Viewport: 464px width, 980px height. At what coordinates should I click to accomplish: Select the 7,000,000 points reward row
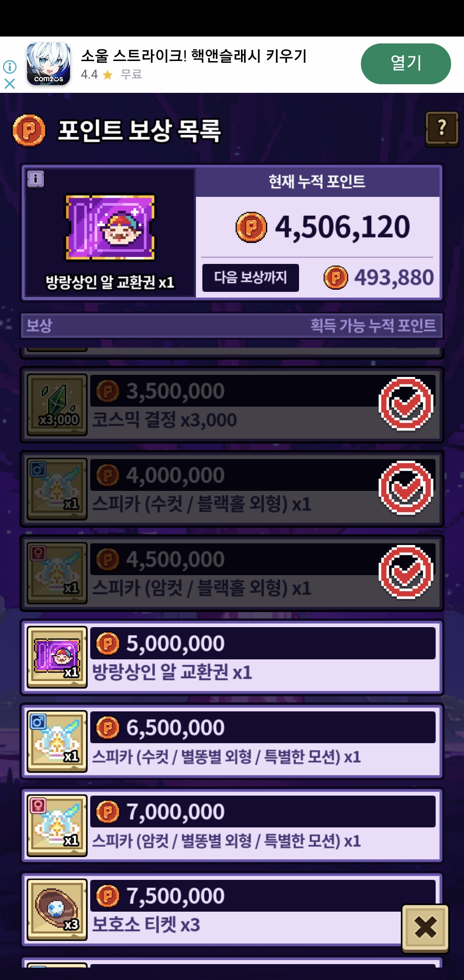[232, 826]
